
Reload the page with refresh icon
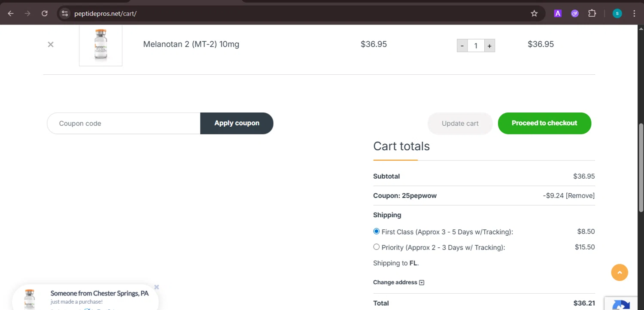tap(45, 13)
